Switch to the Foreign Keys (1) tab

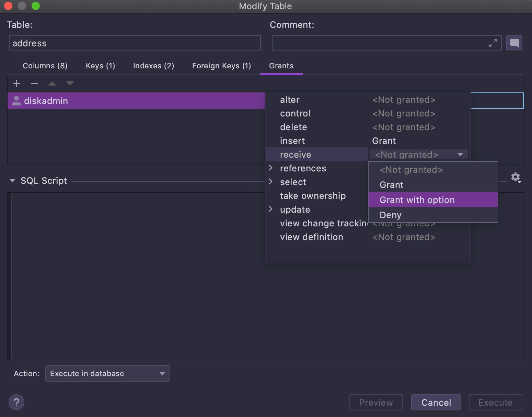[x=222, y=66]
